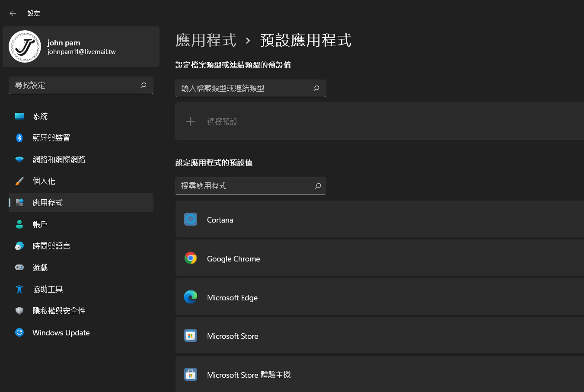584x392 pixels.
Task: Open 遊戲 settings via Xbox icon
Action: 19,267
